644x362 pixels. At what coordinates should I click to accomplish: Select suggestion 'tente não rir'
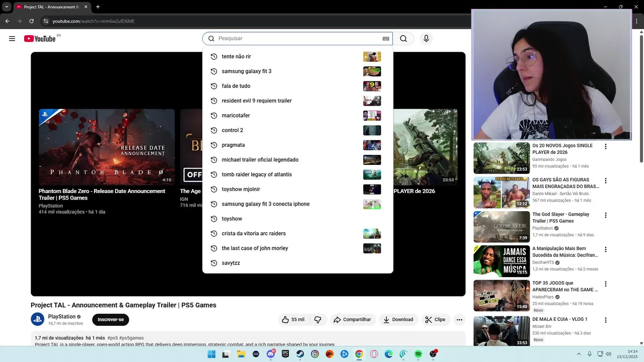click(x=297, y=56)
